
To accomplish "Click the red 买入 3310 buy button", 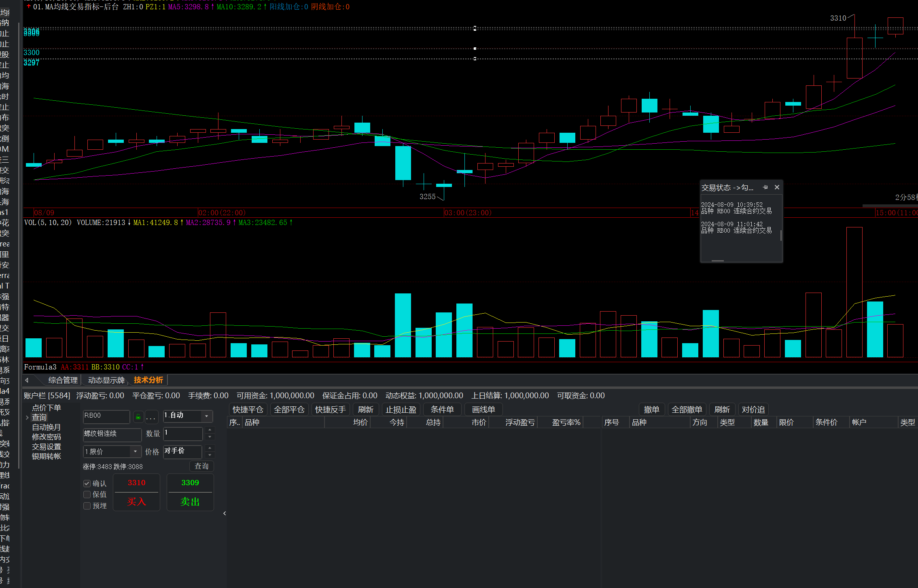I will (136, 492).
